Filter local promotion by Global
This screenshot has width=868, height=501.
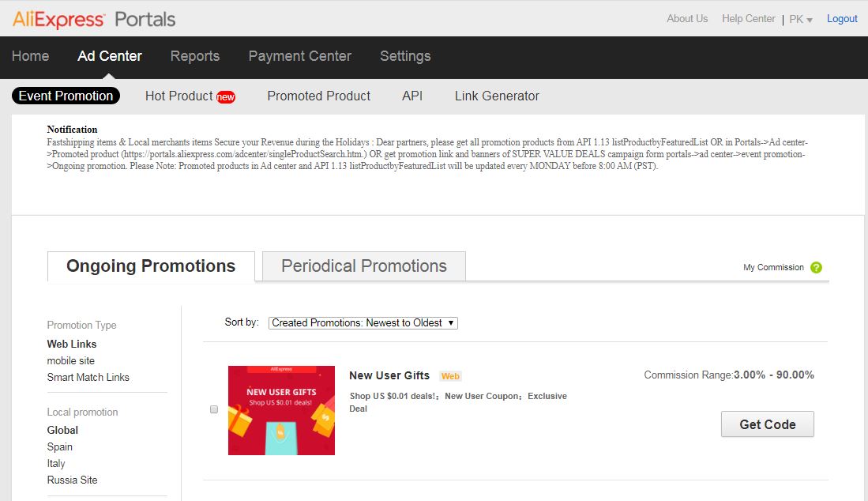[62, 430]
